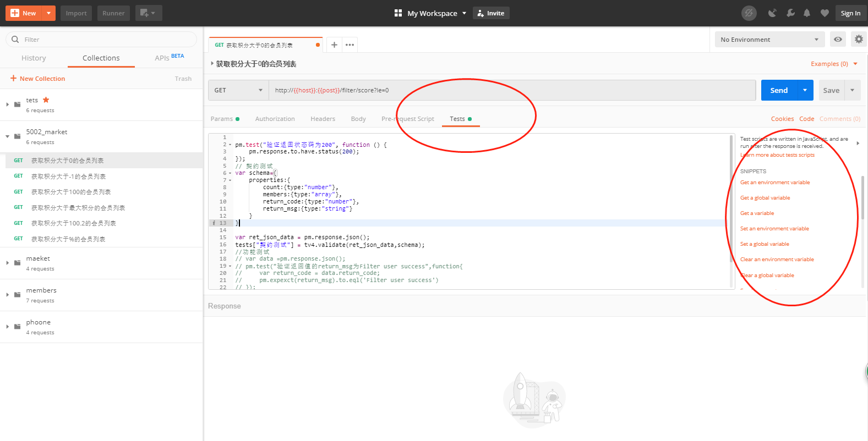Open GET method dropdown

[x=238, y=90]
